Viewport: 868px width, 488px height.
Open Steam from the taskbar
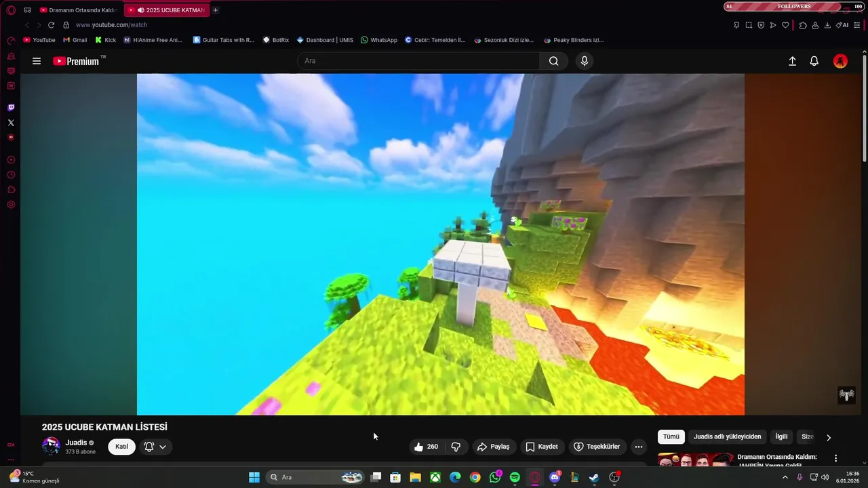[x=594, y=477]
